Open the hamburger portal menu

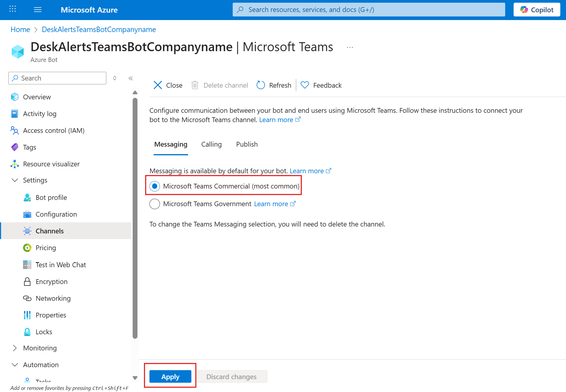(x=38, y=10)
